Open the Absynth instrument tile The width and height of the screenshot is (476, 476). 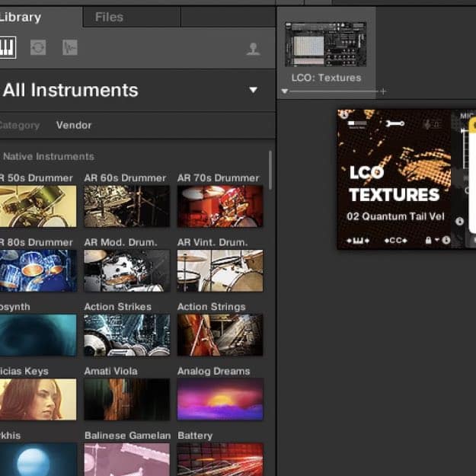[38, 335]
